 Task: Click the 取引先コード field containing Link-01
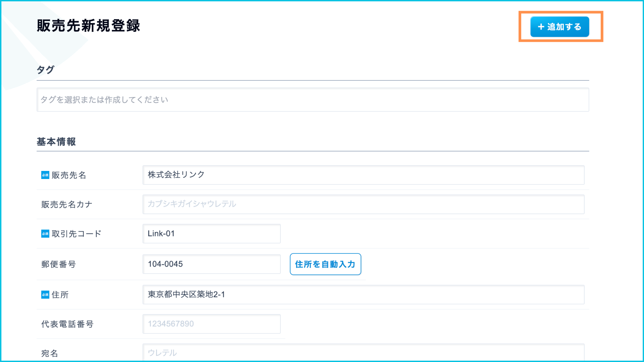pyautogui.click(x=211, y=234)
